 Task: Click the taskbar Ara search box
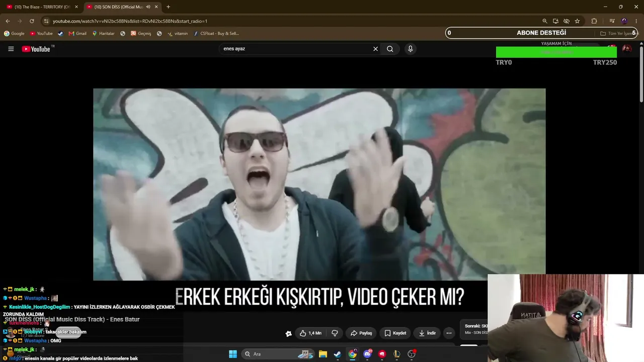(x=278, y=354)
